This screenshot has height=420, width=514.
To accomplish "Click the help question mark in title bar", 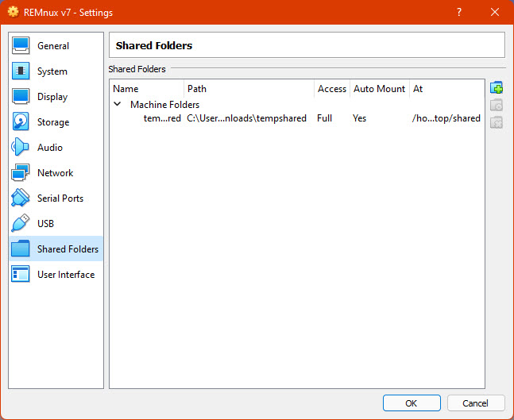I will [459, 13].
